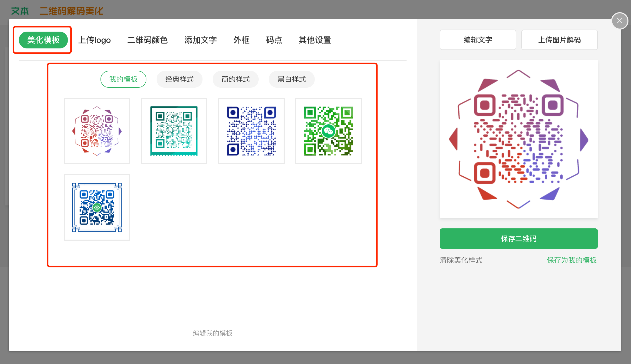The image size is (631, 364).
Task: Open the 二维码颜色 tab
Action: (x=147, y=40)
